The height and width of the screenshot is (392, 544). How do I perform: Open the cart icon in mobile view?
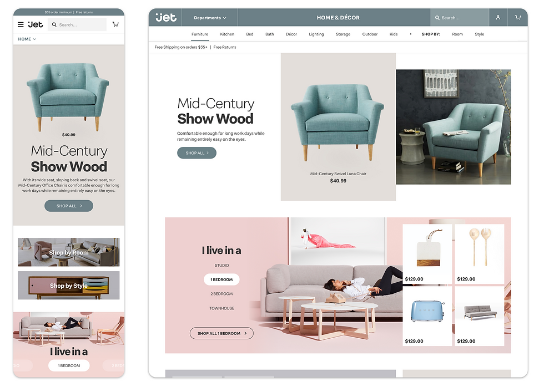[115, 24]
